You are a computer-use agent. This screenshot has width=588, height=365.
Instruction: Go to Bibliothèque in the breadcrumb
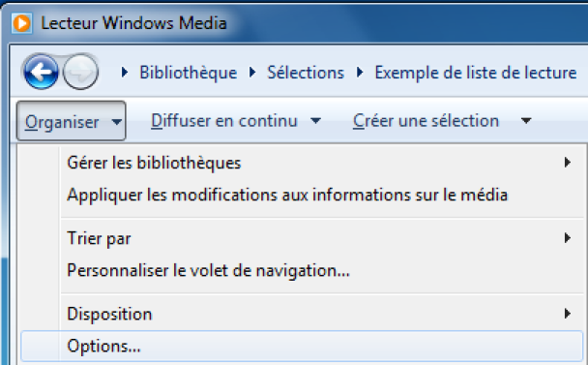189,73
